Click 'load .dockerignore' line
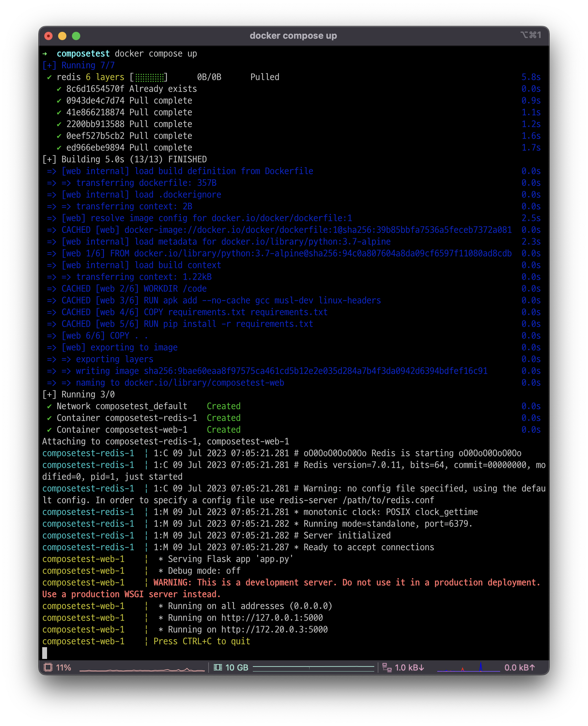This screenshot has height=726, width=588. [x=134, y=195]
